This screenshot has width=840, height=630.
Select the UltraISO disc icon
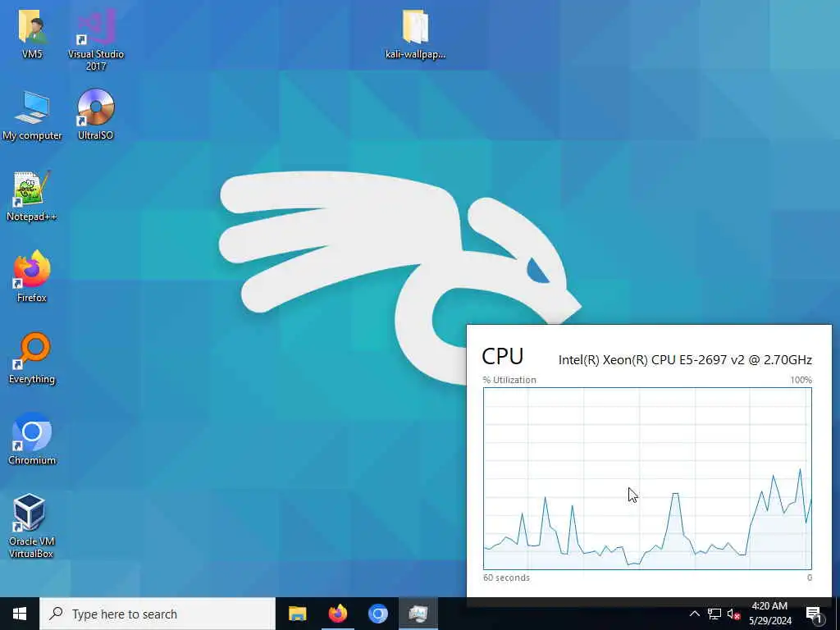pos(96,114)
